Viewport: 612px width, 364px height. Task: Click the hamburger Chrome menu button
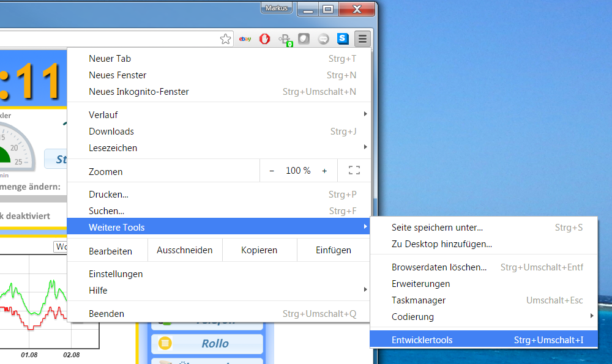coord(362,39)
